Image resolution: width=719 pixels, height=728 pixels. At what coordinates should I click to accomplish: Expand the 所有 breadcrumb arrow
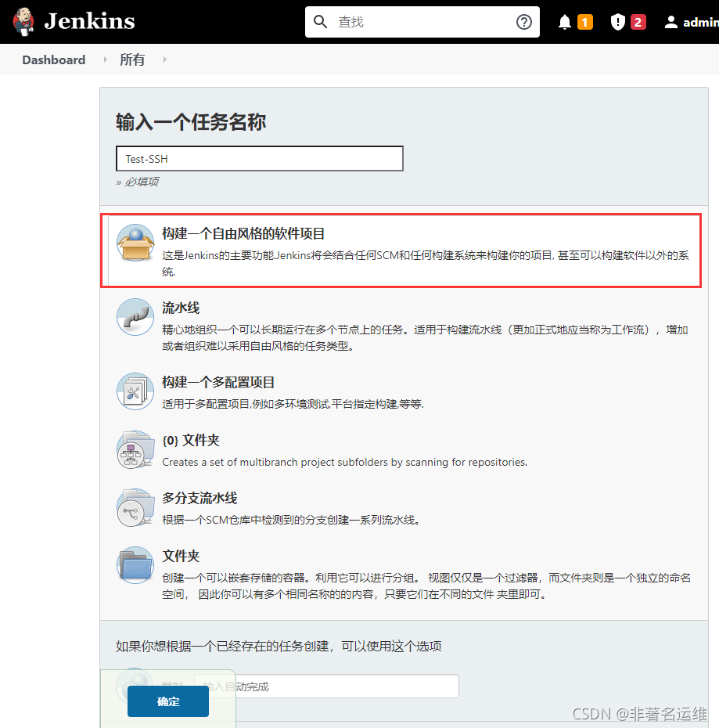(x=165, y=59)
